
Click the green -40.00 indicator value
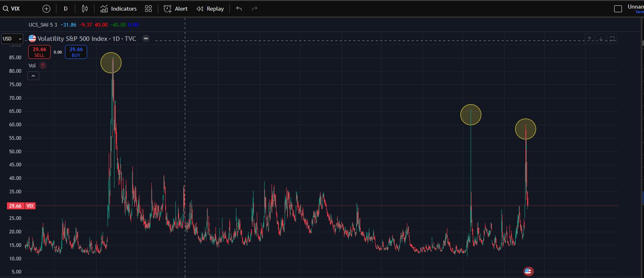click(118, 25)
